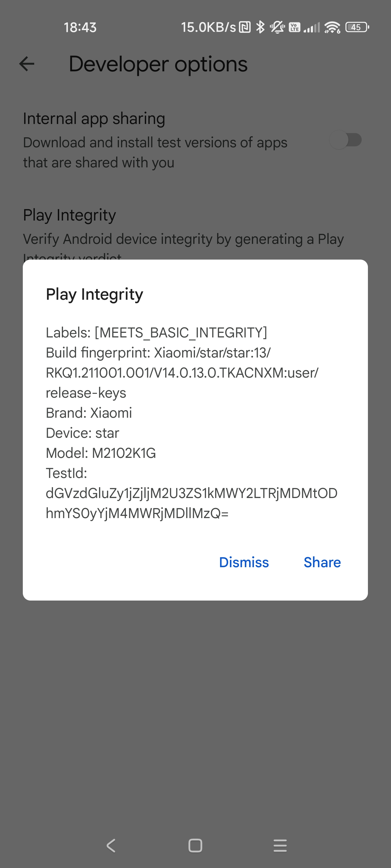Dismiss the Play Integrity dialog
391x868 pixels.
pyautogui.click(x=244, y=562)
